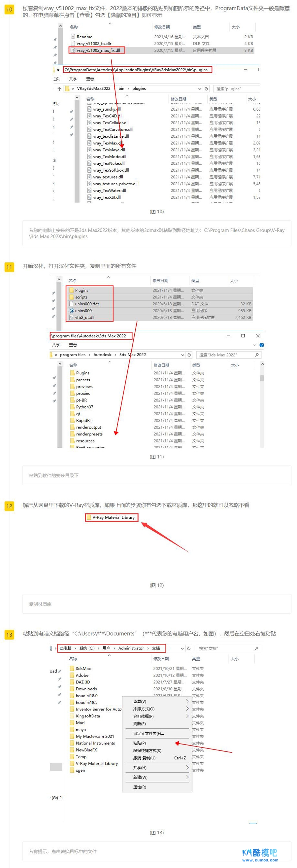Screen dimensions: 297x868
Task: Select the houdini18.5 folder icon
Action: click(72, 702)
